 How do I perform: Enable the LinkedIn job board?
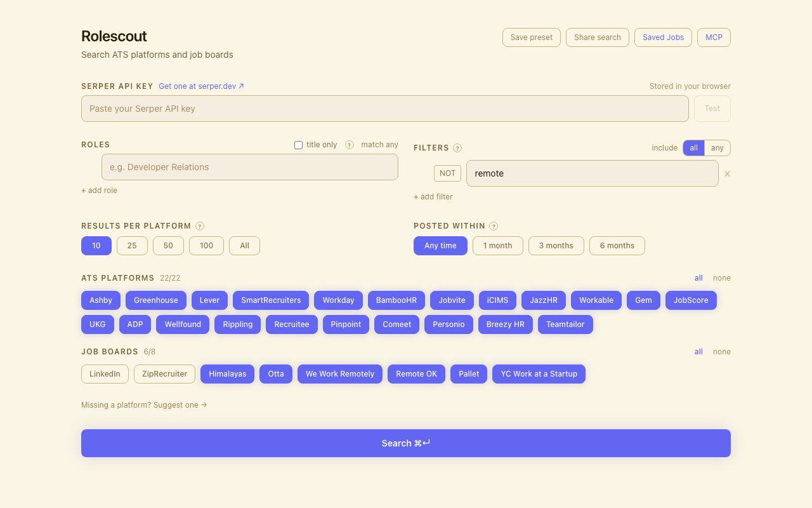pyautogui.click(x=105, y=374)
